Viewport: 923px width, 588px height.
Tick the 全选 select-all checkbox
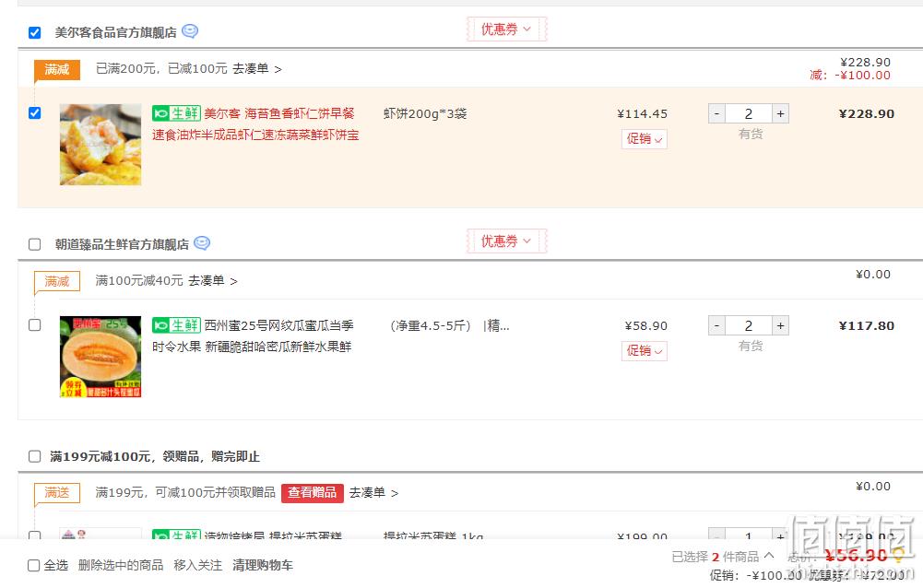[34, 566]
